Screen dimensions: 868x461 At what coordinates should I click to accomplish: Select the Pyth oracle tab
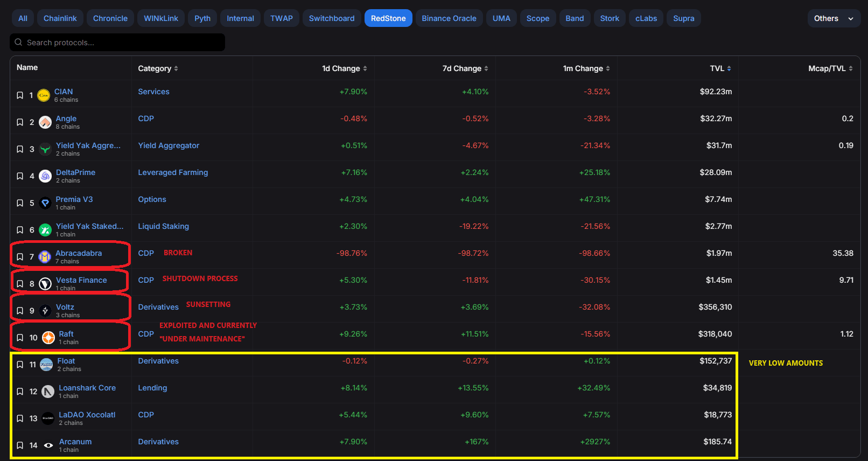coord(202,18)
